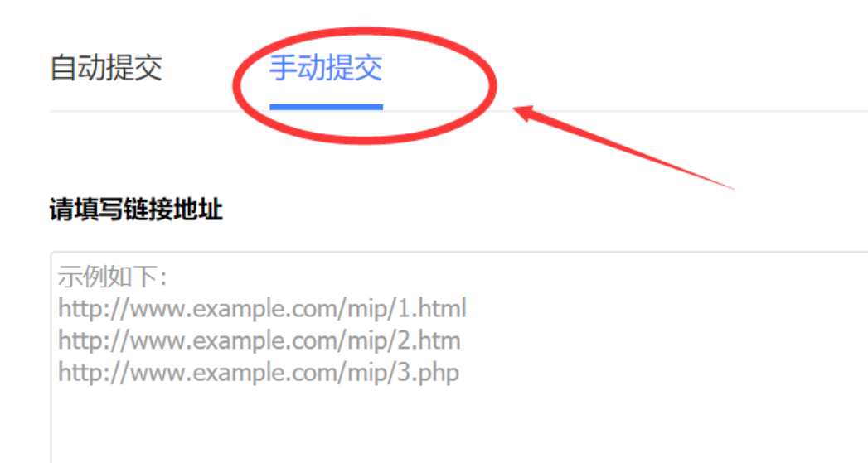Click the mip/2.htm example URL line
868x463 pixels.
coord(259,340)
